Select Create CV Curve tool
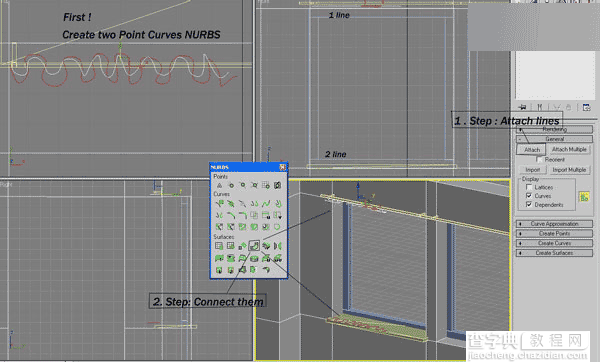Viewport: 600px width, 362px height. [219, 204]
